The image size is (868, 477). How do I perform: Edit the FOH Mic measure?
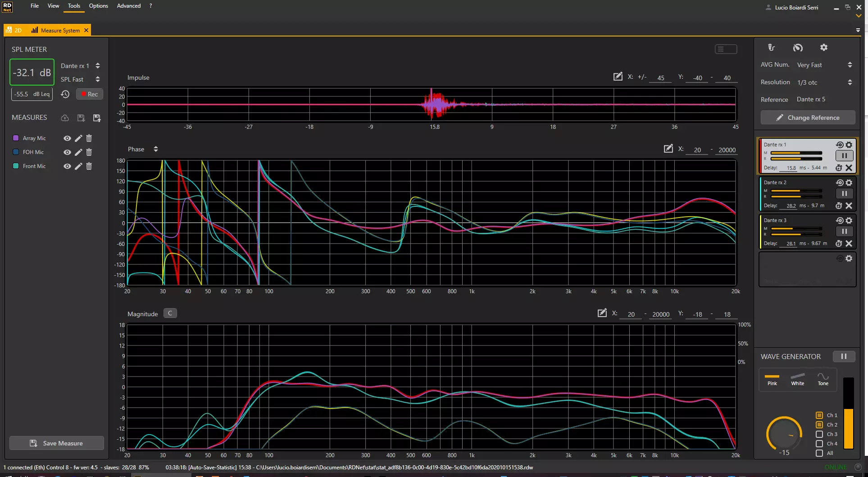pyautogui.click(x=78, y=152)
